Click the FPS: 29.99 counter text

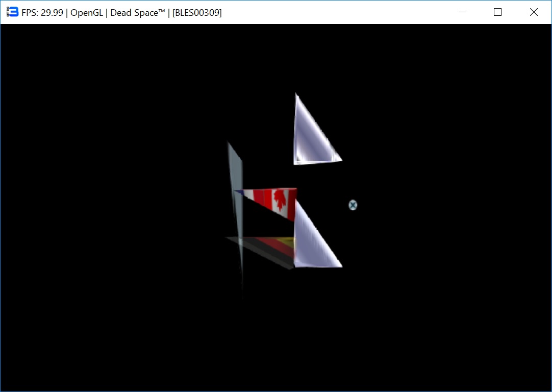pos(43,13)
